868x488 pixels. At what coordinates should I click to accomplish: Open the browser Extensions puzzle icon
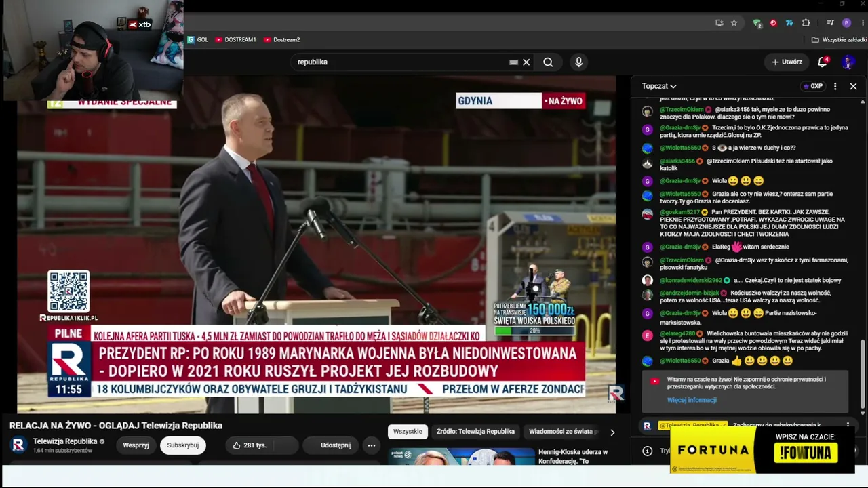[806, 23]
